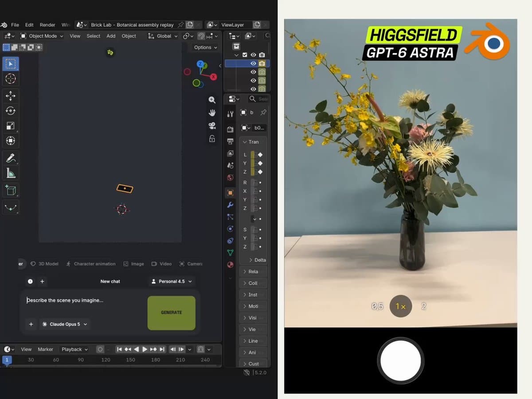This screenshot has height=399, width=532.
Task: Select the Rotate tool
Action: (11, 110)
